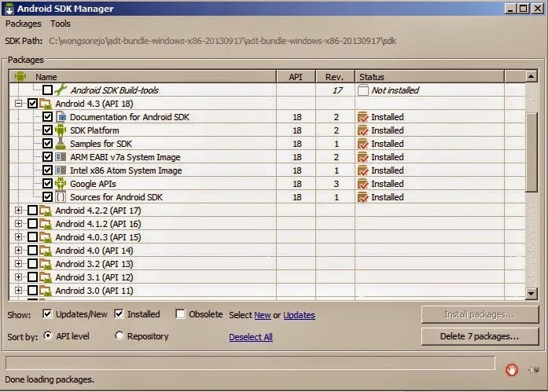
Task: Open the Packages menu
Action: click(23, 24)
